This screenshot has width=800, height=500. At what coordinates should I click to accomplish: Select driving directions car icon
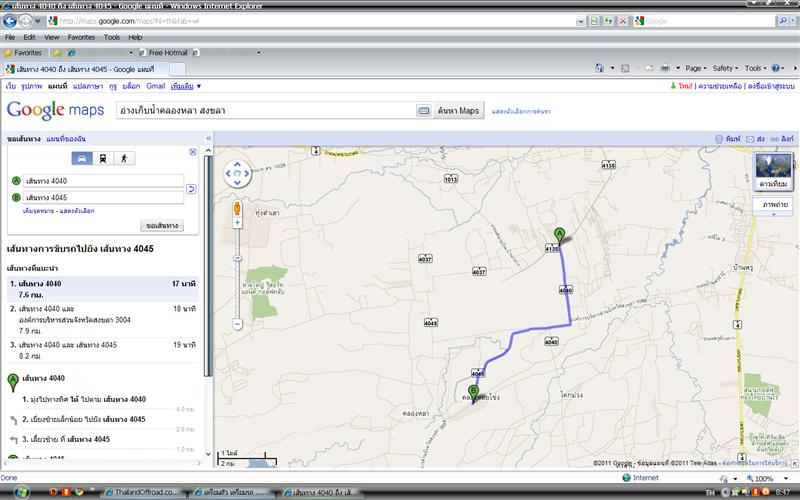[82, 159]
